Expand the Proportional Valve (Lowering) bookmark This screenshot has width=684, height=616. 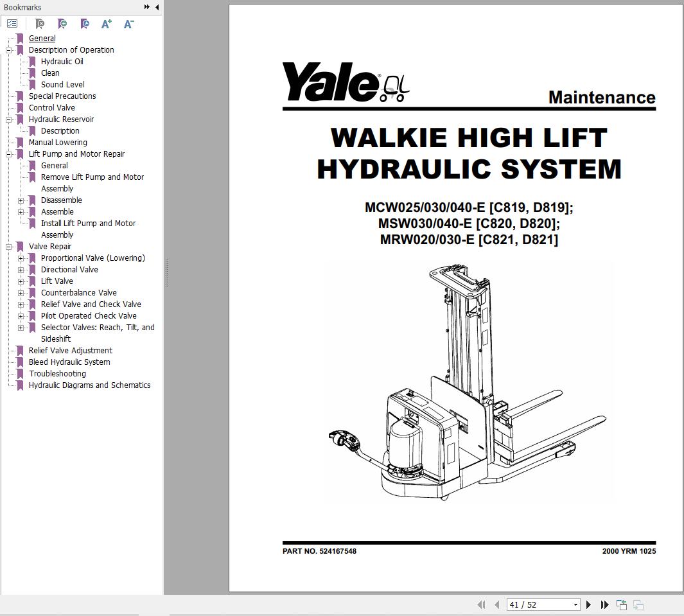click(x=21, y=258)
